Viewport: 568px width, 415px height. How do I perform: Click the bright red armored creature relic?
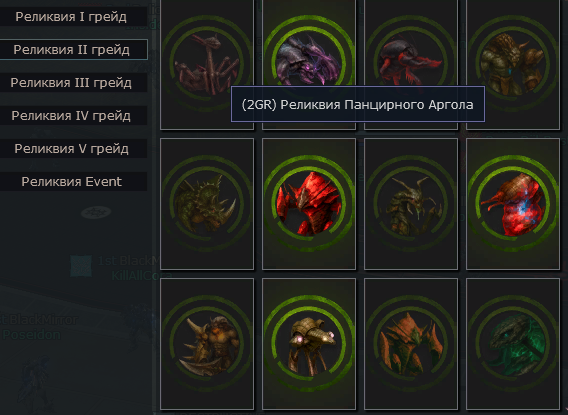(309, 204)
